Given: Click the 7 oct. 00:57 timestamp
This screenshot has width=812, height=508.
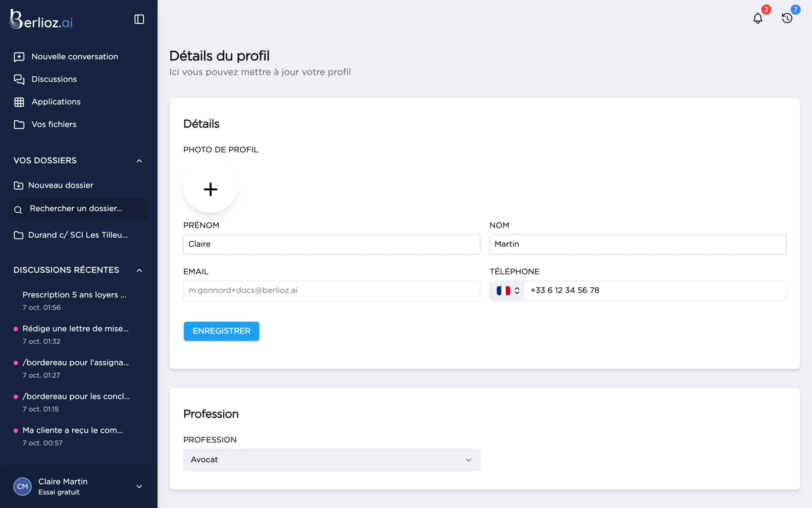Looking at the screenshot, I should 42,443.
